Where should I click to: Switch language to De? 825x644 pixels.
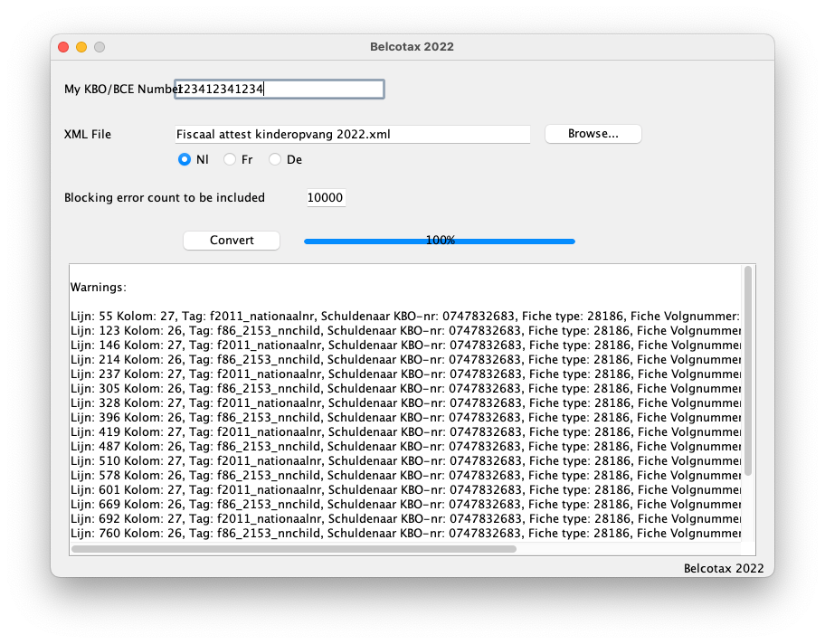click(x=275, y=159)
